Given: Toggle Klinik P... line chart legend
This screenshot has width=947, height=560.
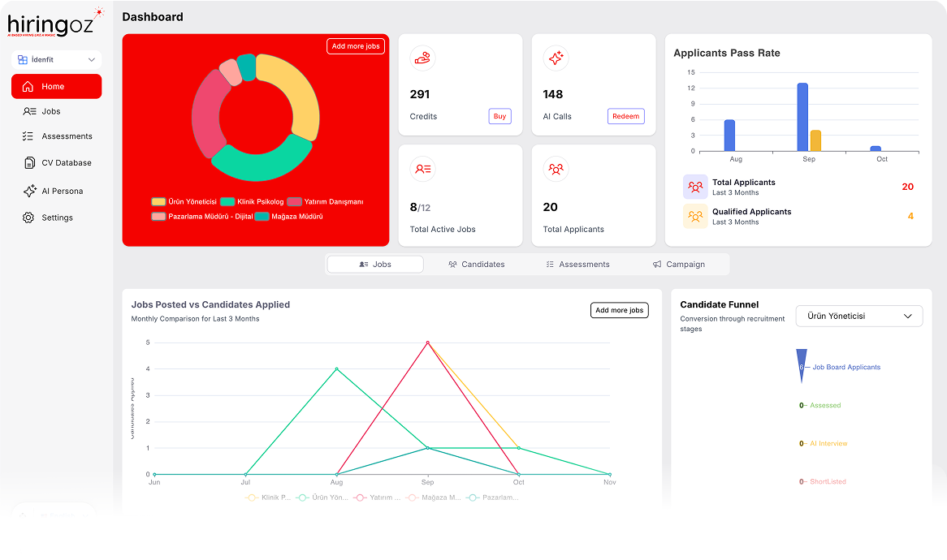Looking at the screenshot, I should [267, 498].
